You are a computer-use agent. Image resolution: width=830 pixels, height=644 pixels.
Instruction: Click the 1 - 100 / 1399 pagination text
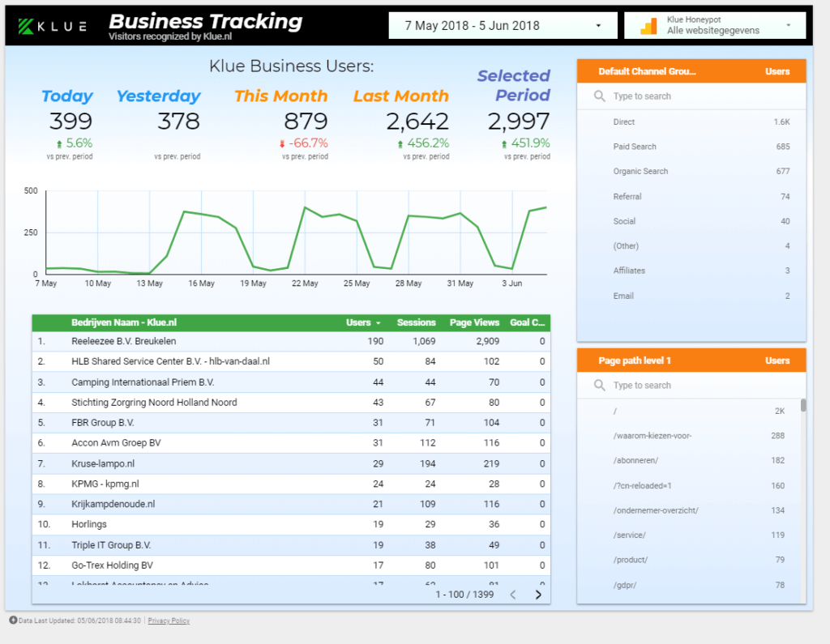tap(464, 595)
